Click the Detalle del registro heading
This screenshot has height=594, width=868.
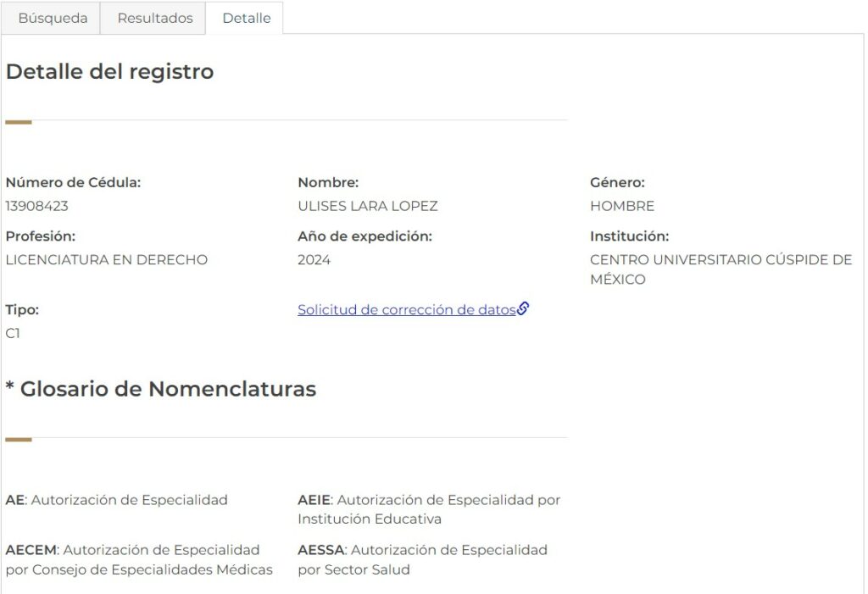click(x=110, y=72)
